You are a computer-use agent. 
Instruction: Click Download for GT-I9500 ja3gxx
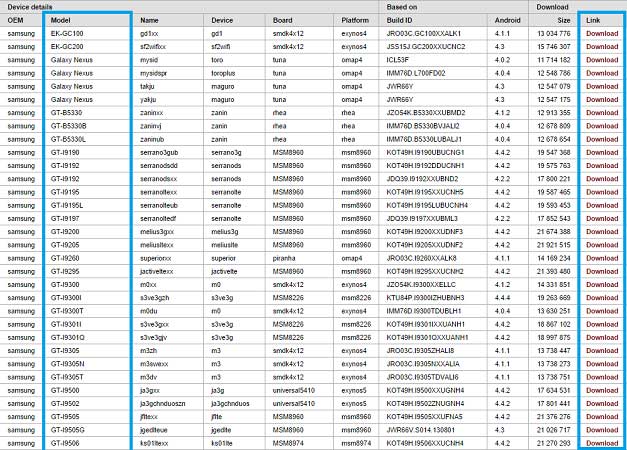coord(602,390)
